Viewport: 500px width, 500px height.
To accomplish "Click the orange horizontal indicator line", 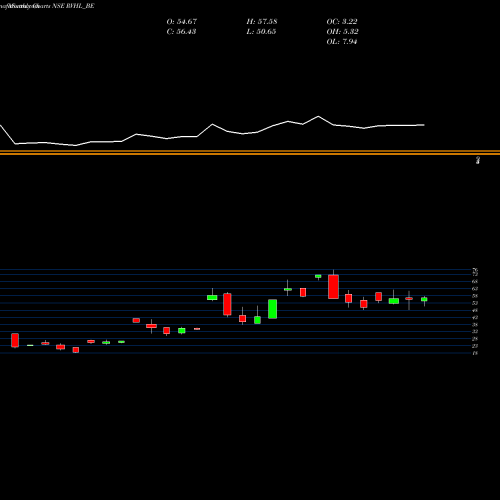I will point(250,153).
